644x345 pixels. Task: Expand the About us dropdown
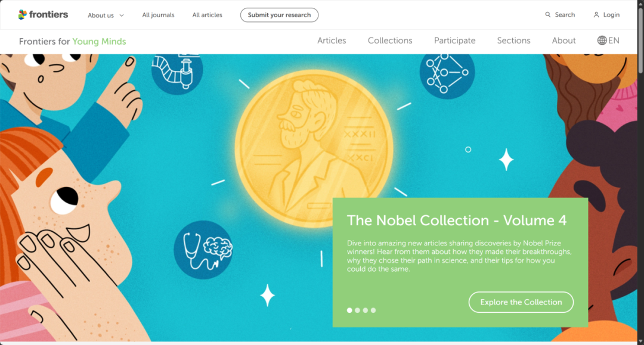click(106, 15)
